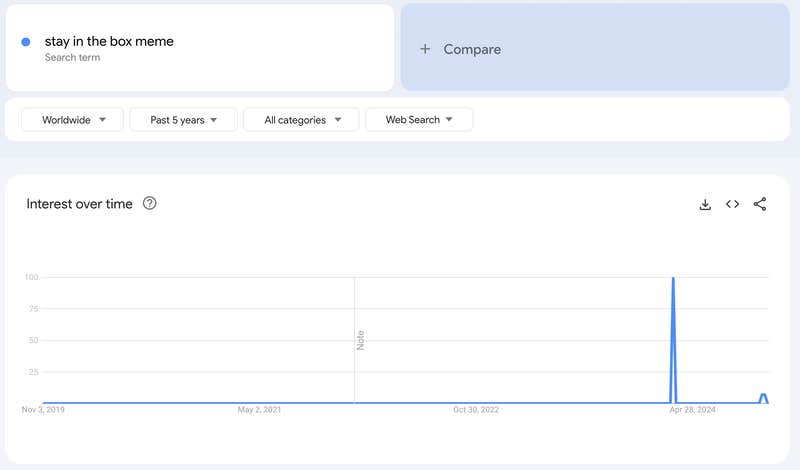
Task: Open the All categories dropdown
Action: (301, 120)
